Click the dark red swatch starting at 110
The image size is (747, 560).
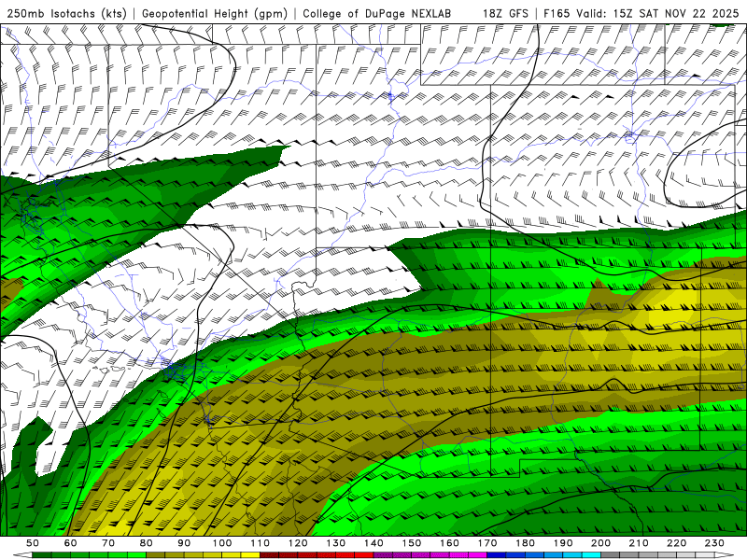(x=269, y=555)
